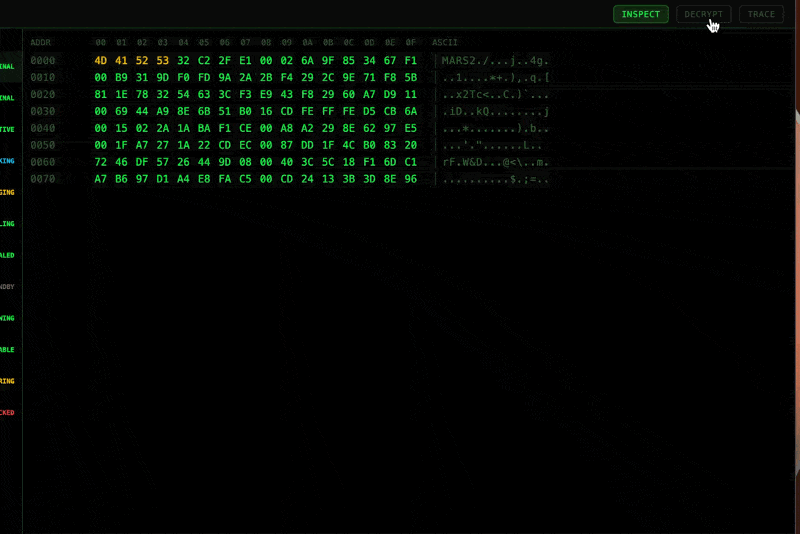Click byte F1 ending row 0000
The width and height of the screenshot is (800, 534).
coord(410,61)
